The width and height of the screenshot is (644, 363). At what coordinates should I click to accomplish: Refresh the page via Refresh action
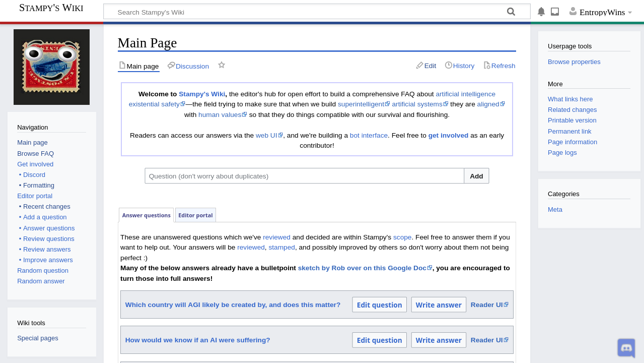click(x=499, y=66)
